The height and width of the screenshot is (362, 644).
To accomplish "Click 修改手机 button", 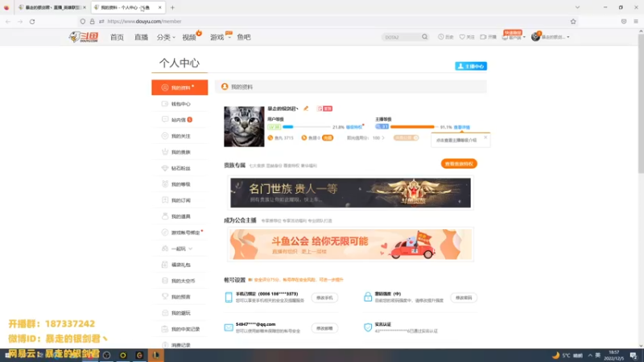I will [x=324, y=298].
